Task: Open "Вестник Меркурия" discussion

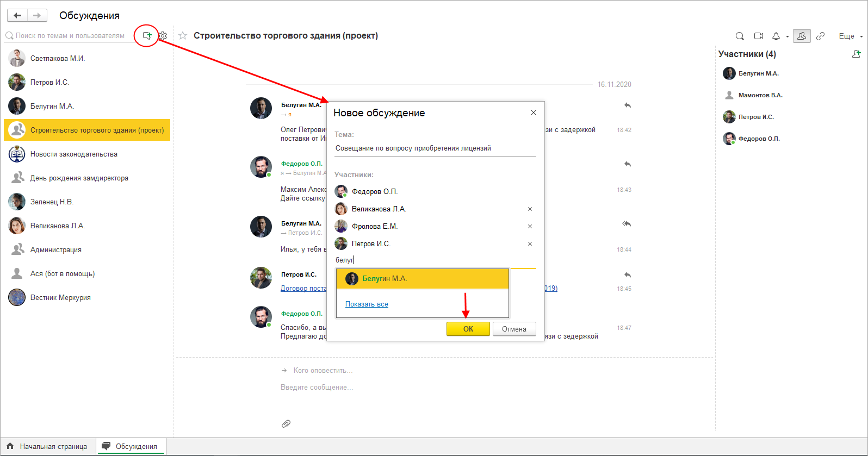Action: (87, 297)
